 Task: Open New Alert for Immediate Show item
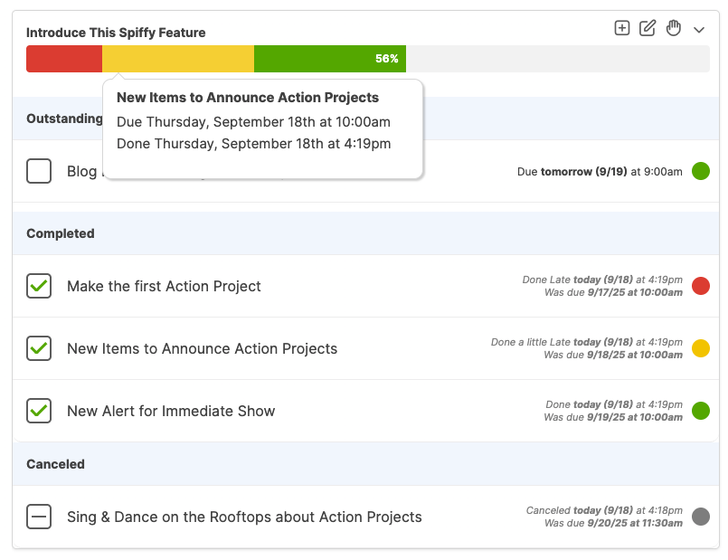(171, 412)
